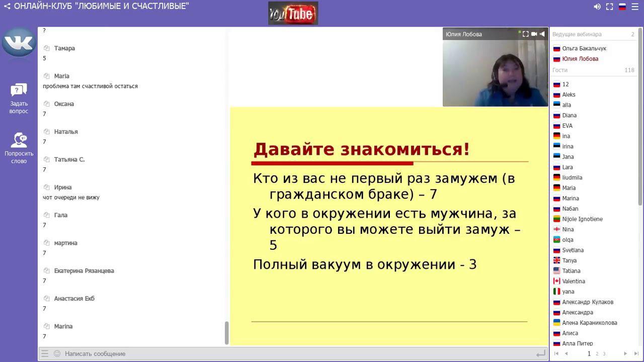Viewport: 644px width, 362px height.
Task: Click reply icon next to Гала
Action: pyautogui.click(x=47, y=215)
